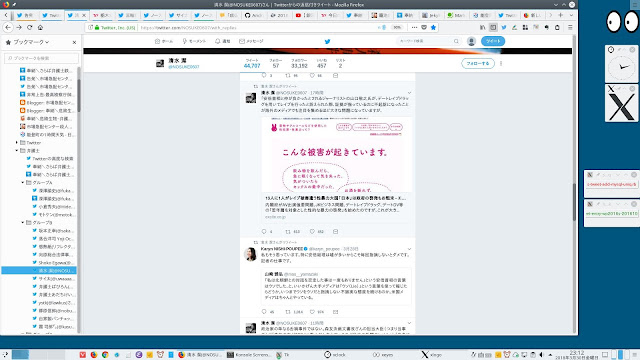Open the pink こんな被害が起きています article image
This screenshot has width=640, height=360.
pos(336,155)
